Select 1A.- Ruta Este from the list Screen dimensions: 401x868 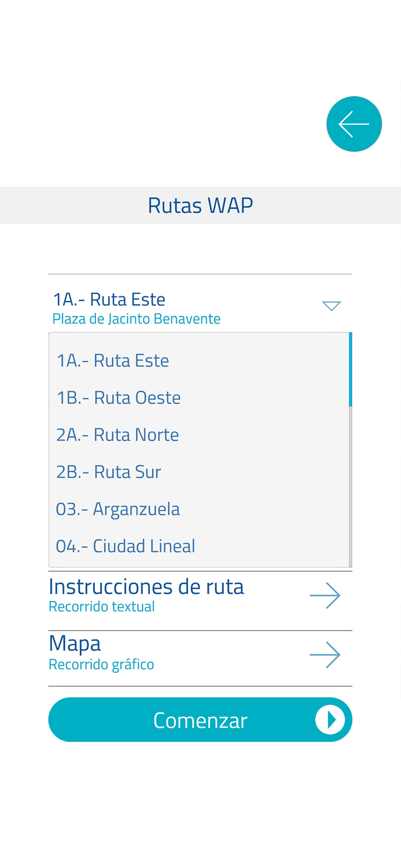[x=113, y=360]
